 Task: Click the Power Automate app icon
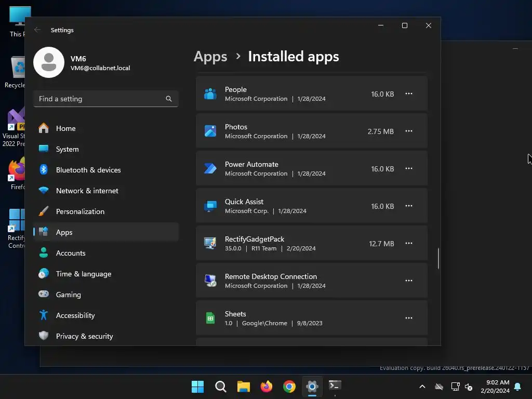[x=210, y=168]
